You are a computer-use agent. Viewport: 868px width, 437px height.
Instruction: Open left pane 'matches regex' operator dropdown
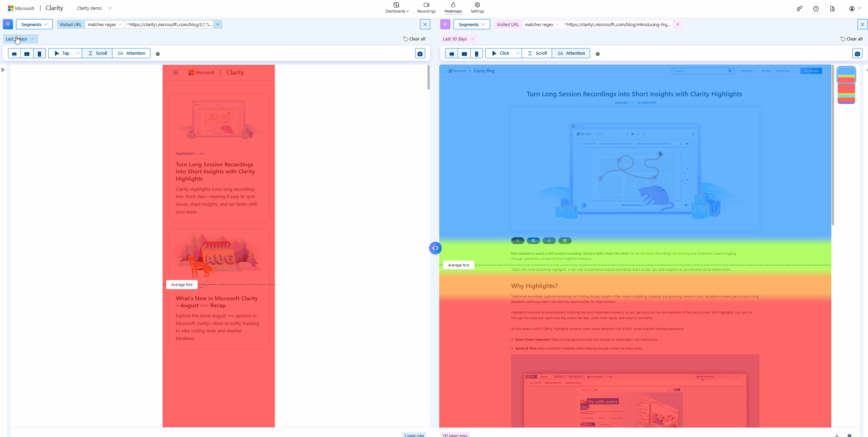[x=104, y=24]
